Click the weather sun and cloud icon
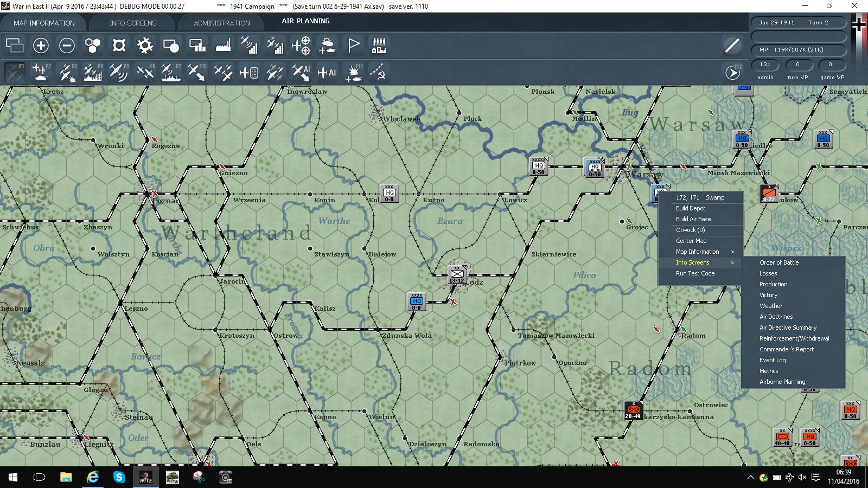The height and width of the screenshot is (488, 868). (x=327, y=46)
